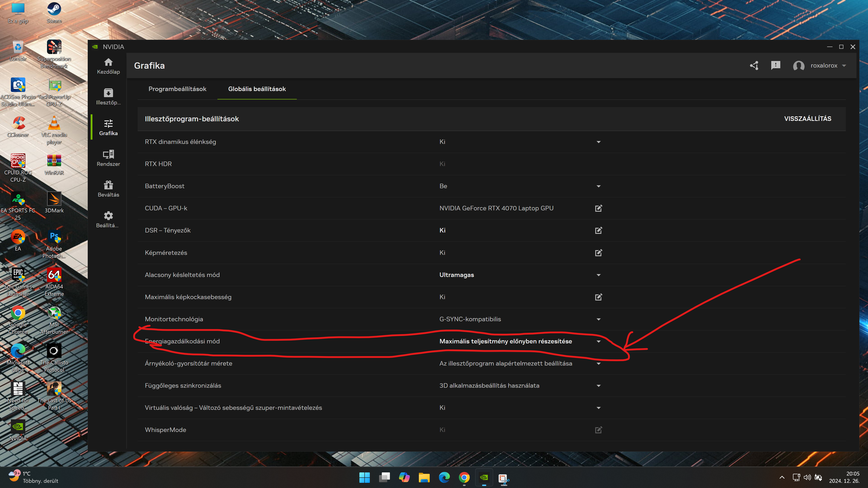Open Microsoft Edge from the taskbar

click(444, 478)
